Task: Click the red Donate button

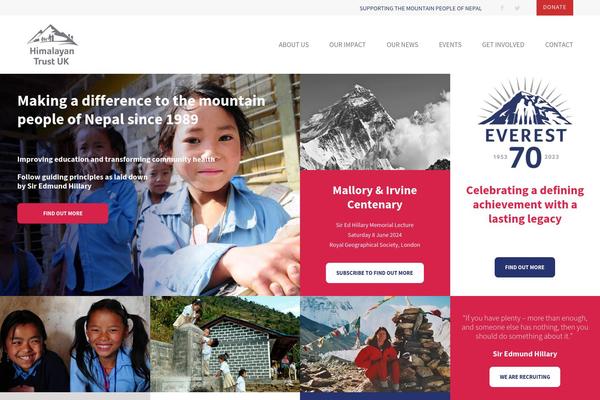Action: (x=554, y=7)
